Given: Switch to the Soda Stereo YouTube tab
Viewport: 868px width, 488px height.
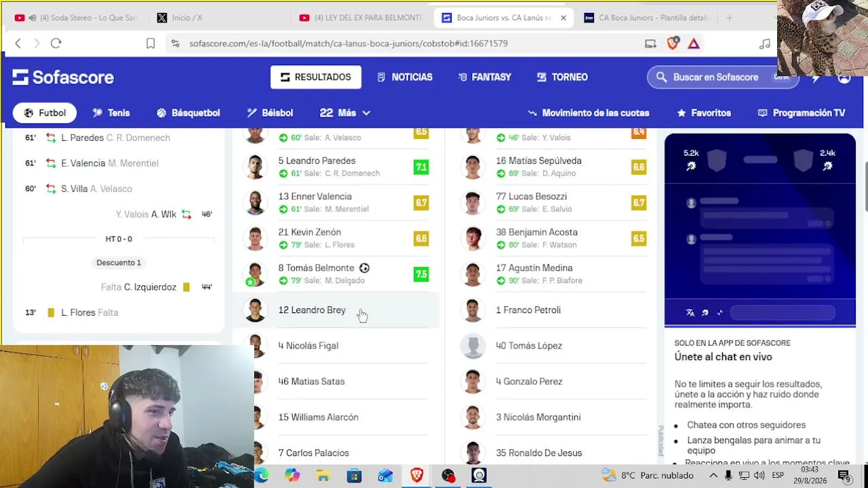Looking at the screenshot, I should 76,18.
